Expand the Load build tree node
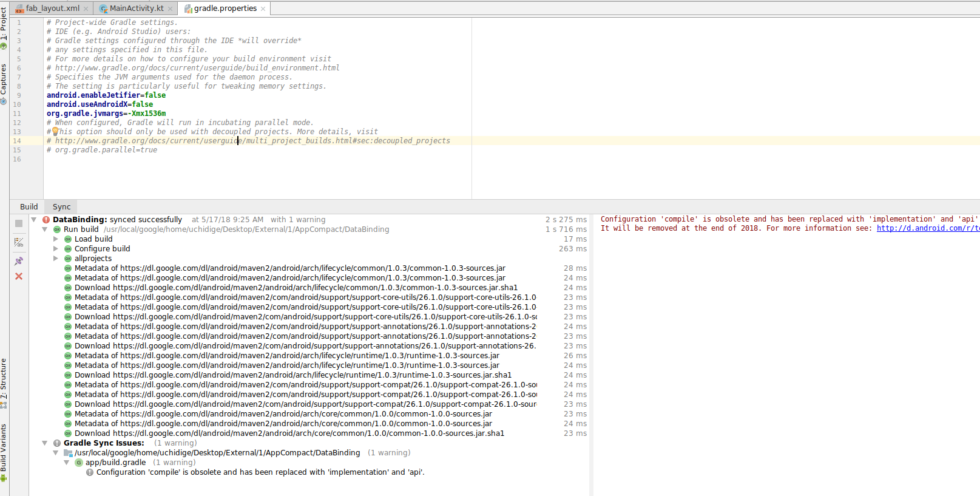Viewport: 980px width, 496px height. coord(56,239)
